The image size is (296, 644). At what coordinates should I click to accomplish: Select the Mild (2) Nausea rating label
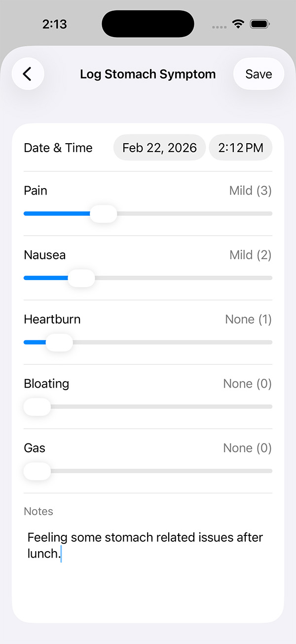pyautogui.click(x=250, y=255)
